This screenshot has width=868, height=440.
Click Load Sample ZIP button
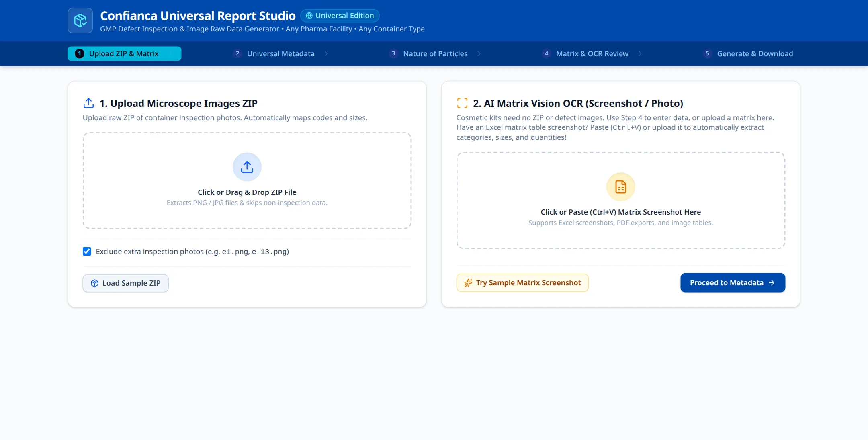coord(125,283)
